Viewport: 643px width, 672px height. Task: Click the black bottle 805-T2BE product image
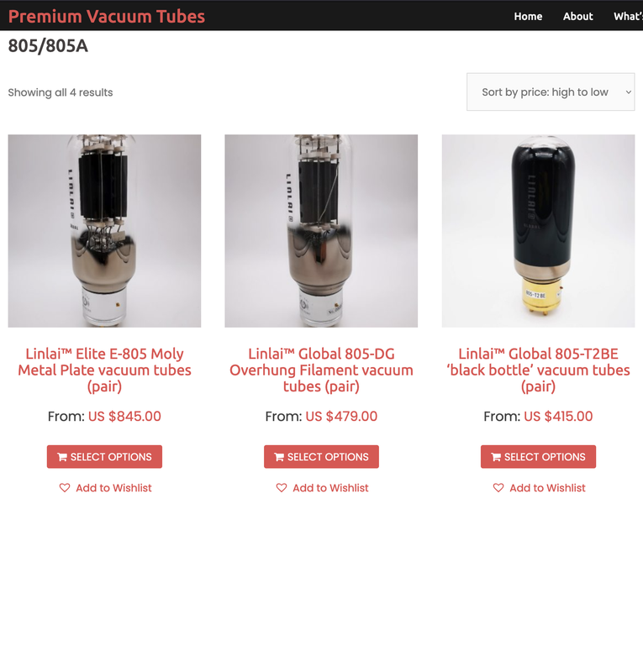pos(538,231)
